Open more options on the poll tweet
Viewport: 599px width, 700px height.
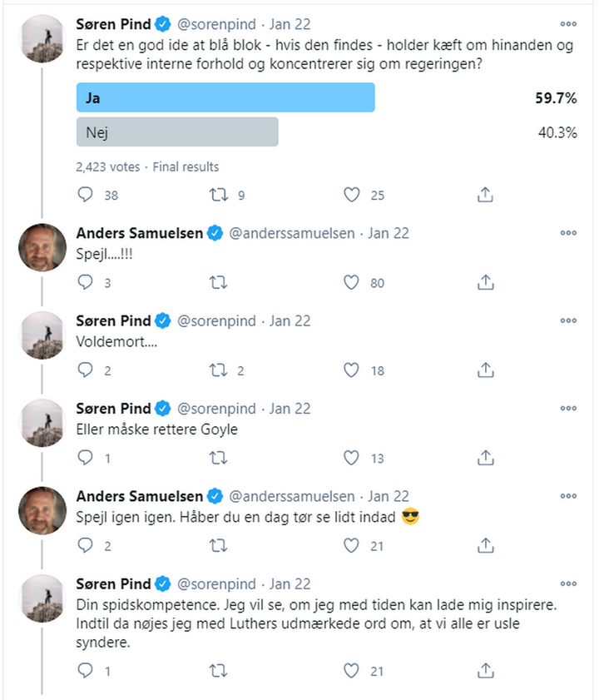[568, 24]
